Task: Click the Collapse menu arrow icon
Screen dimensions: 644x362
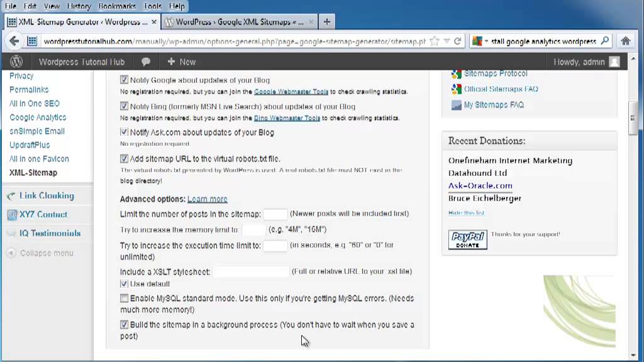Action: (x=11, y=253)
